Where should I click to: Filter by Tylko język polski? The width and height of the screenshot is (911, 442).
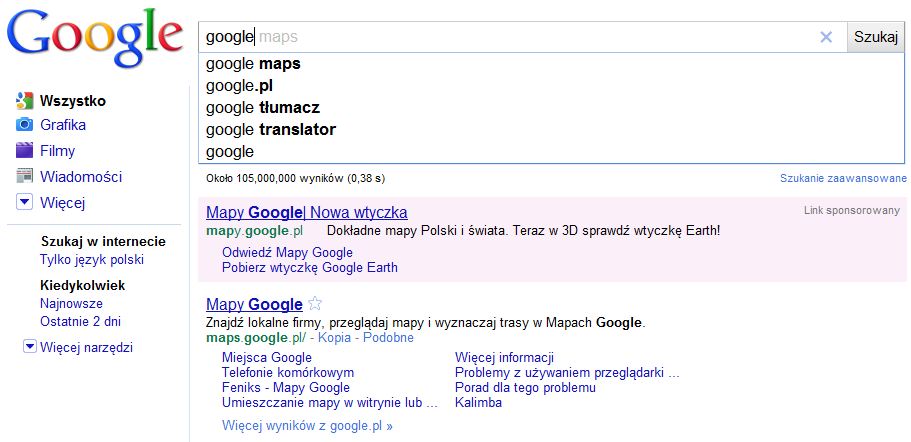[92, 260]
